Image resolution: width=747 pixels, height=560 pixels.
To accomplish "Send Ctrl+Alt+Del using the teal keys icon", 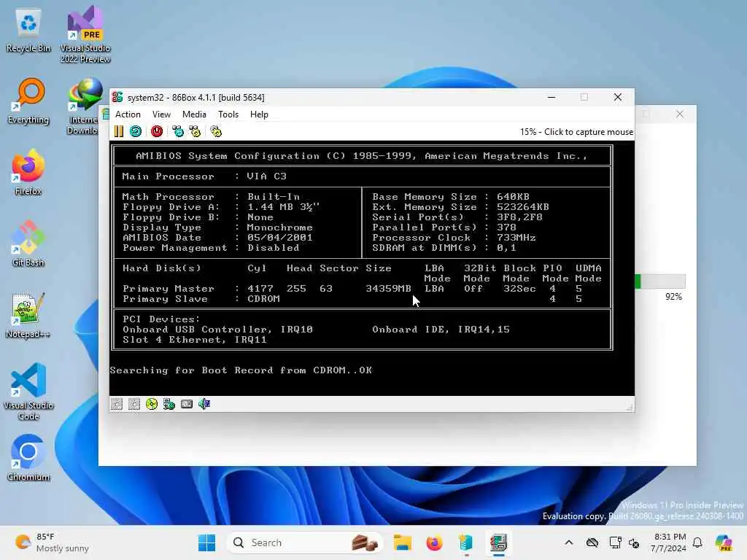I will click(x=178, y=131).
